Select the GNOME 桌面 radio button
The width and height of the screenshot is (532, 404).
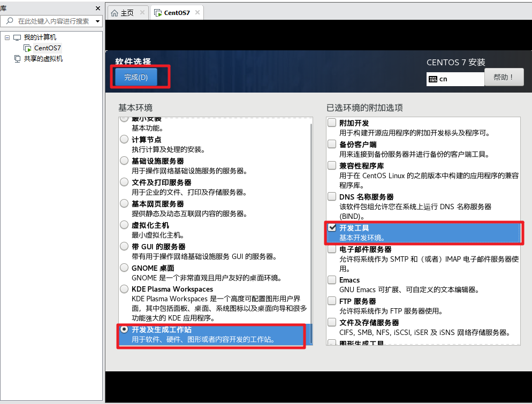pos(124,268)
